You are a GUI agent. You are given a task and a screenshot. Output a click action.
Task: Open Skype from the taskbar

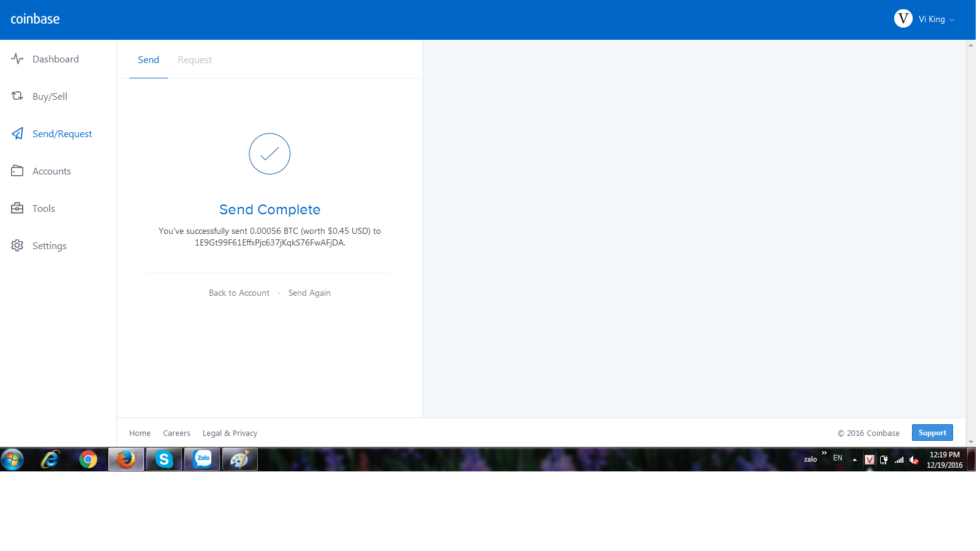[x=164, y=459]
